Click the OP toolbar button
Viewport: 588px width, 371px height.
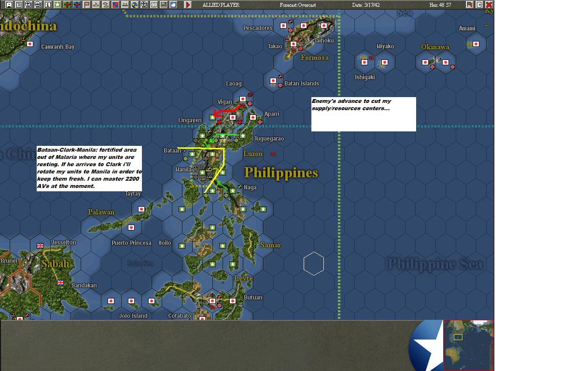(154, 4)
